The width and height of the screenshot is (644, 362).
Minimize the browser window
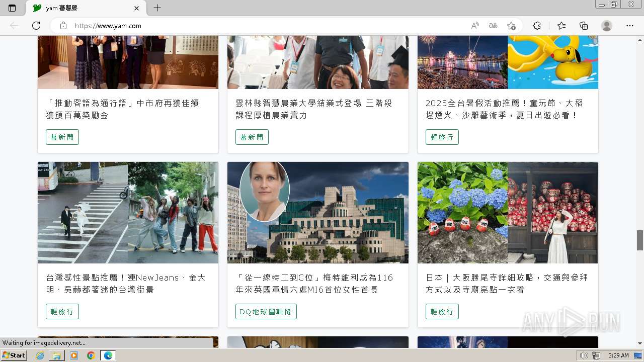tap(602, 5)
